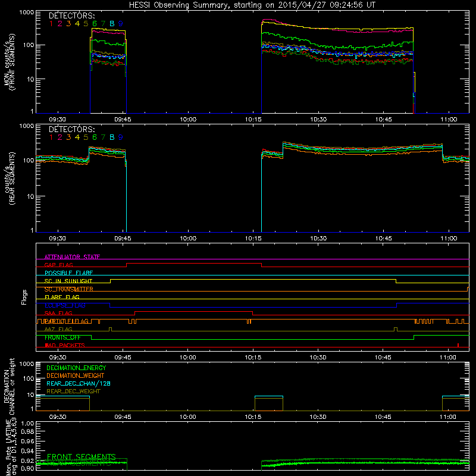Click cyan detector 8 in rear segments legend
The image size is (476, 476).
tap(112, 137)
